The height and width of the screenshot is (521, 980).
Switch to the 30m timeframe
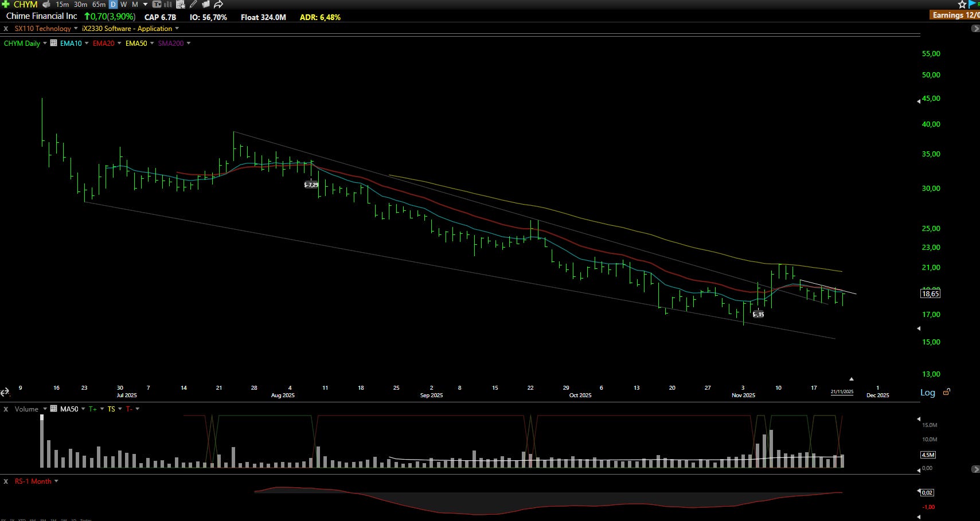[x=80, y=4]
